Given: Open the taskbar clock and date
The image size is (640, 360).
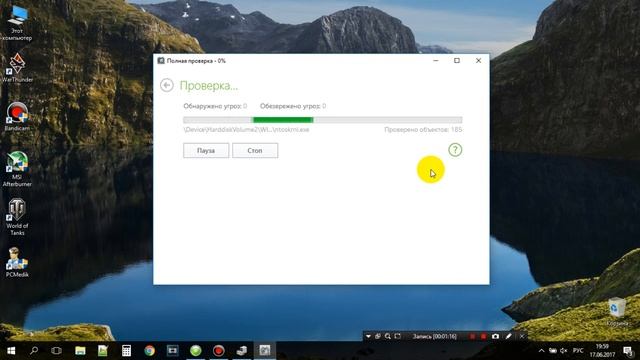Looking at the screenshot, I should point(602,351).
